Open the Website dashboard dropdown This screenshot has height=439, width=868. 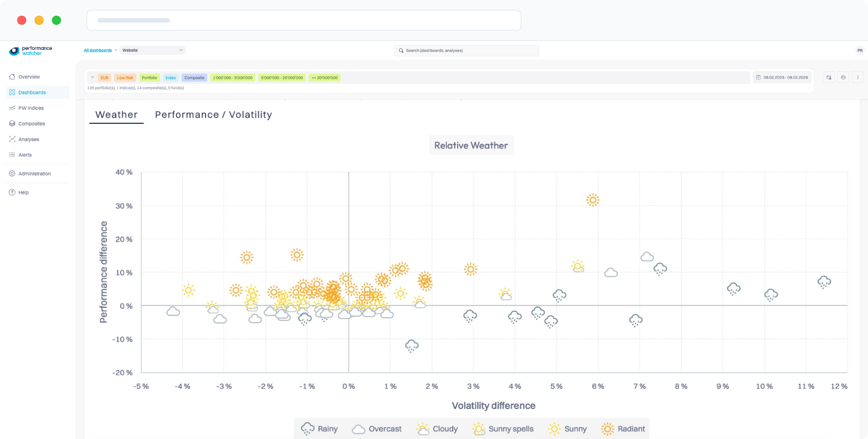click(x=152, y=50)
